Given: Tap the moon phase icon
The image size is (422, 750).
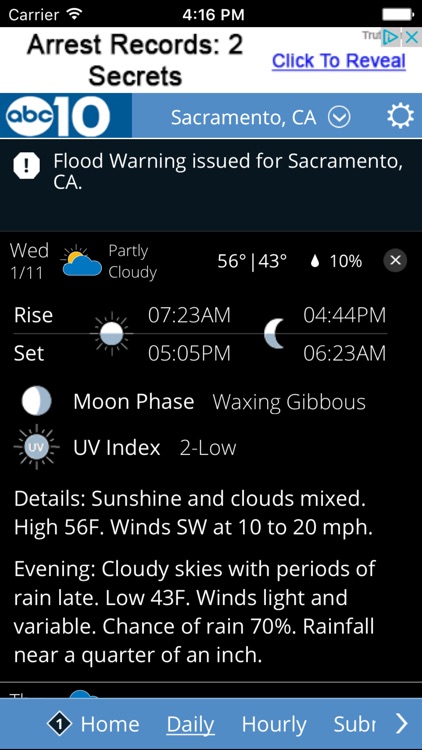Looking at the screenshot, I should pyautogui.click(x=36, y=401).
